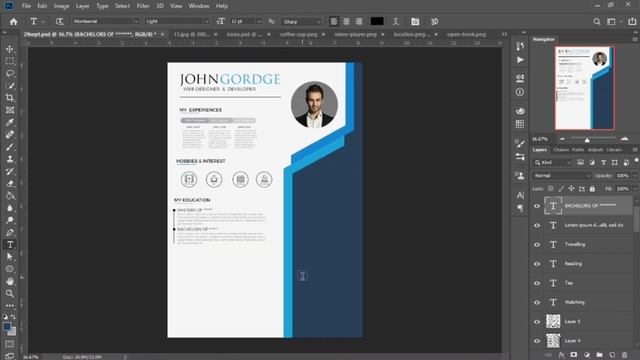Click the text color swatch
Viewport: 640px width, 360px height.
(x=377, y=21)
